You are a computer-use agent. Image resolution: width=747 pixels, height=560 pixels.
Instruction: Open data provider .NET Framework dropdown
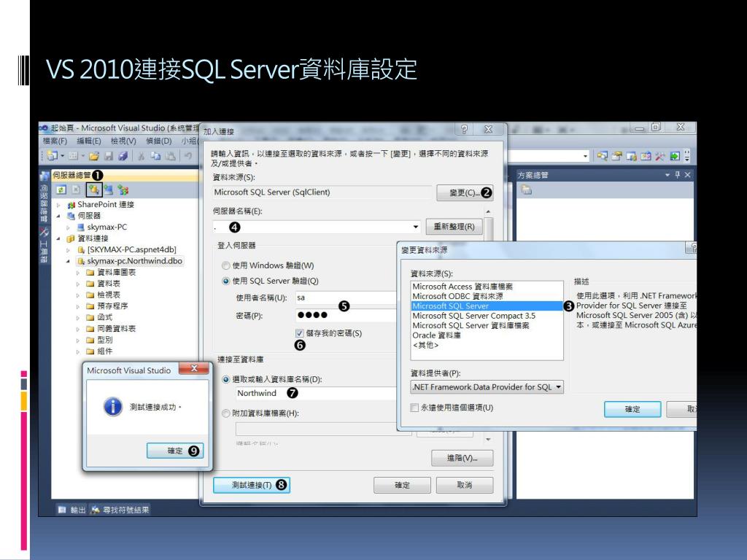pyautogui.click(x=558, y=387)
